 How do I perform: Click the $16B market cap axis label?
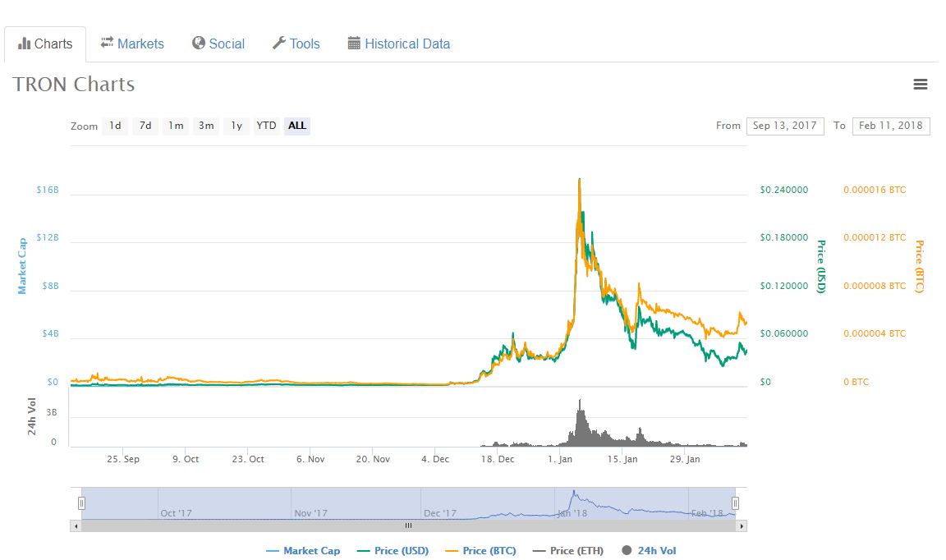point(48,190)
